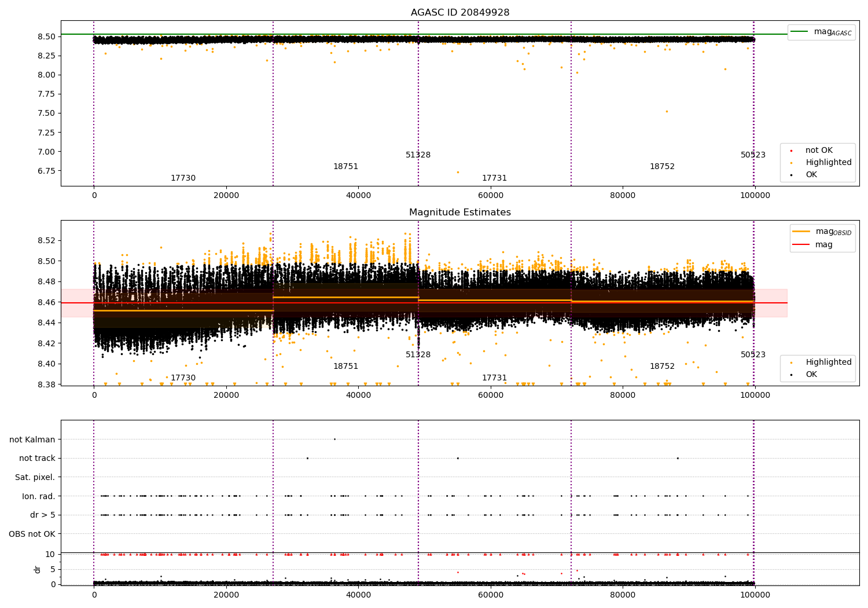Click the 'not OK' legend entry
This screenshot has width=868, height=608.
tap(819, 151)
